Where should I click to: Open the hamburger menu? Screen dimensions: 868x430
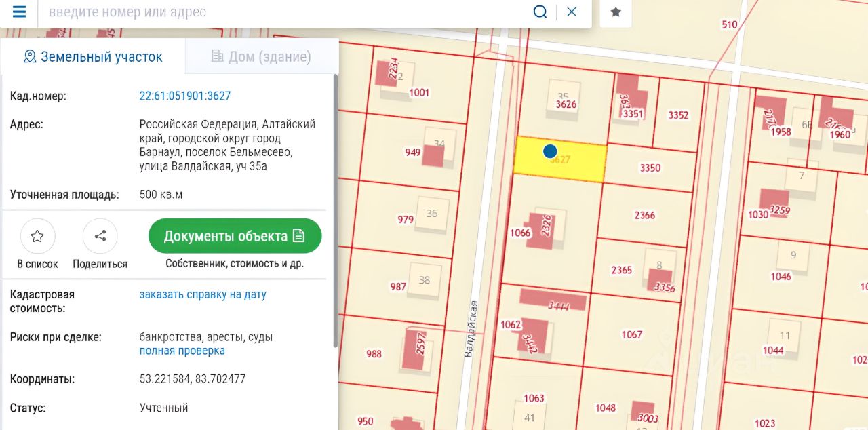coord(19,12)
